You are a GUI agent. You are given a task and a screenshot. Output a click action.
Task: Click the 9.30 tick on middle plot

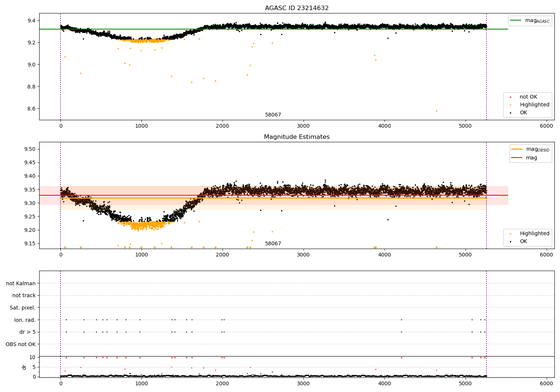pyautogui.click(x=31, y=203)
